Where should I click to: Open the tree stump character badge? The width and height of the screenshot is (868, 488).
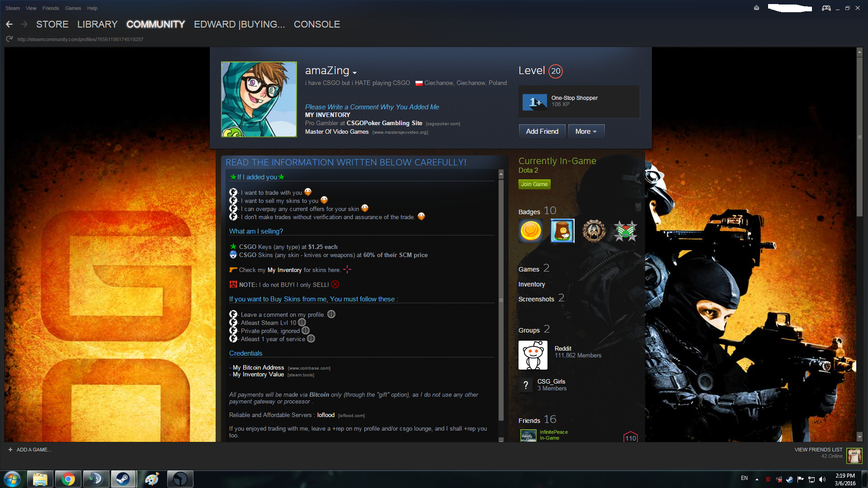click(x=562, y=231)
